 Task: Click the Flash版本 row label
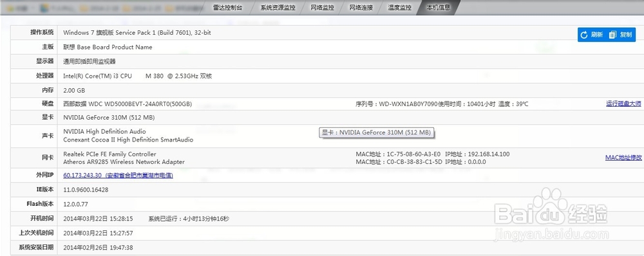(x=40, y=203)
